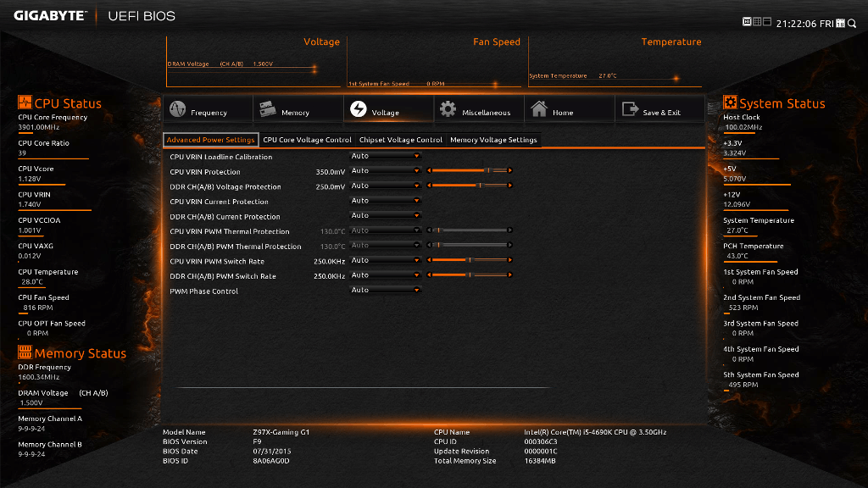This screenshot has height=488, width=868.
Task: Increase DDR CH(A/B) PWM Switch Rate with right arrow
Action: 509,275
